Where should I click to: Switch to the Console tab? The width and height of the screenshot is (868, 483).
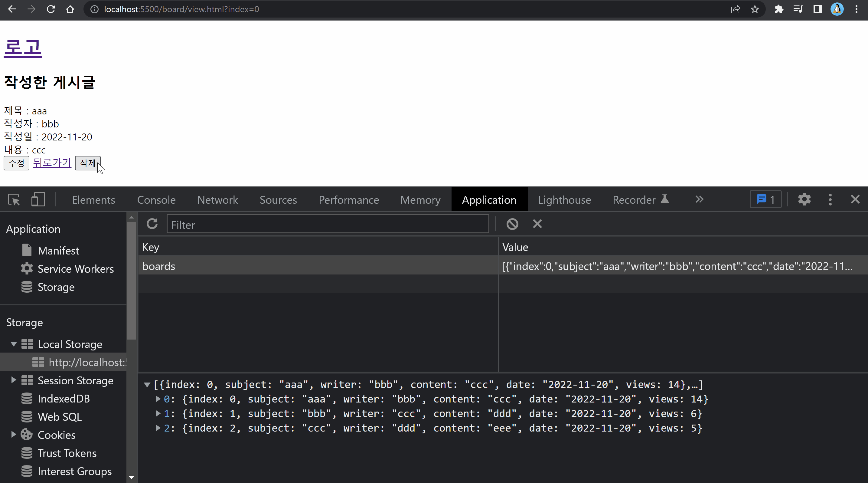pyautogui.click(x=156, y=199)
